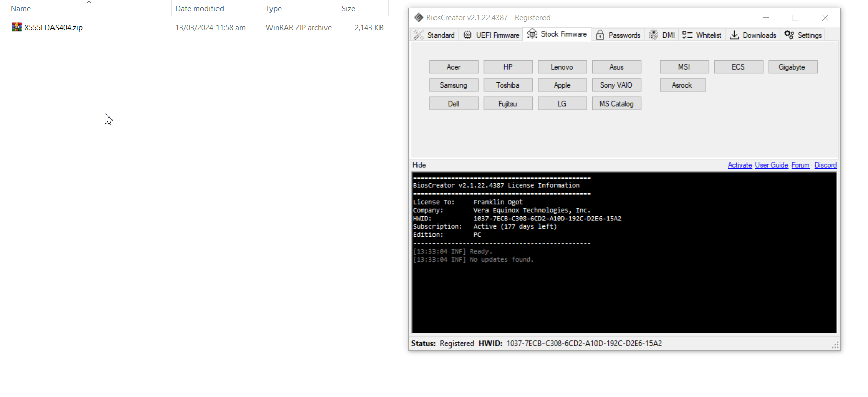Switch to the Standard tab
This screenshot has width=868, height=397.
(x=435, y=35)
